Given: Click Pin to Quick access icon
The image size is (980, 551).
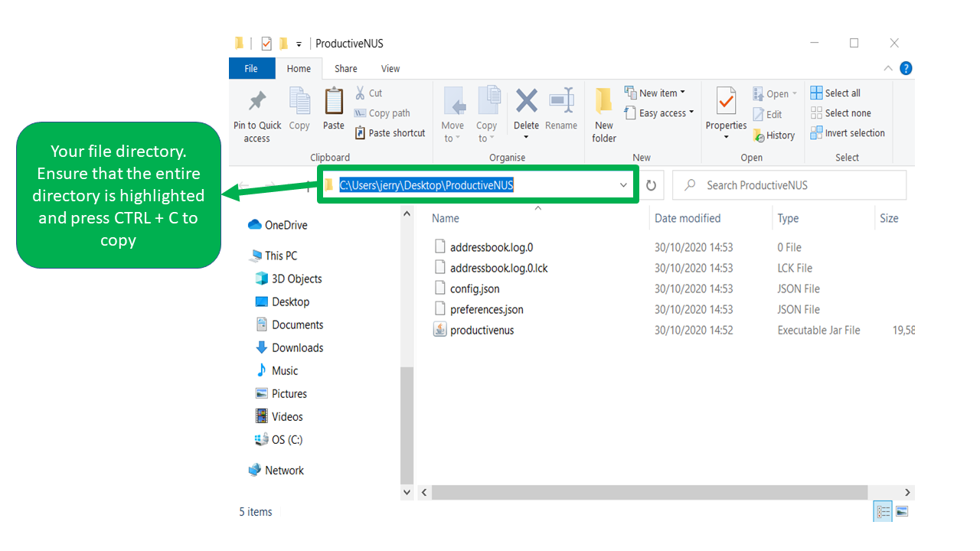Looking at the screenshot, I should coord(257,101).
